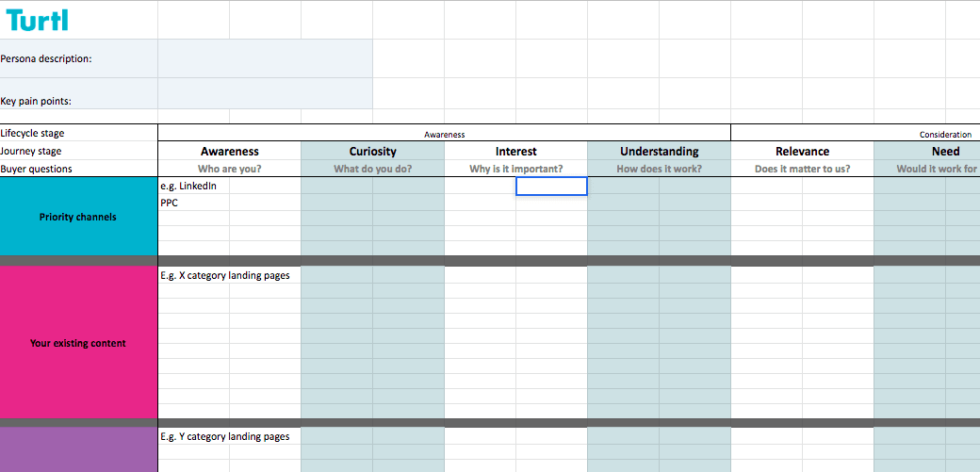Click the Interest journey stage header
The height and width of the screenshot is (472, 980).
(515, 151)
